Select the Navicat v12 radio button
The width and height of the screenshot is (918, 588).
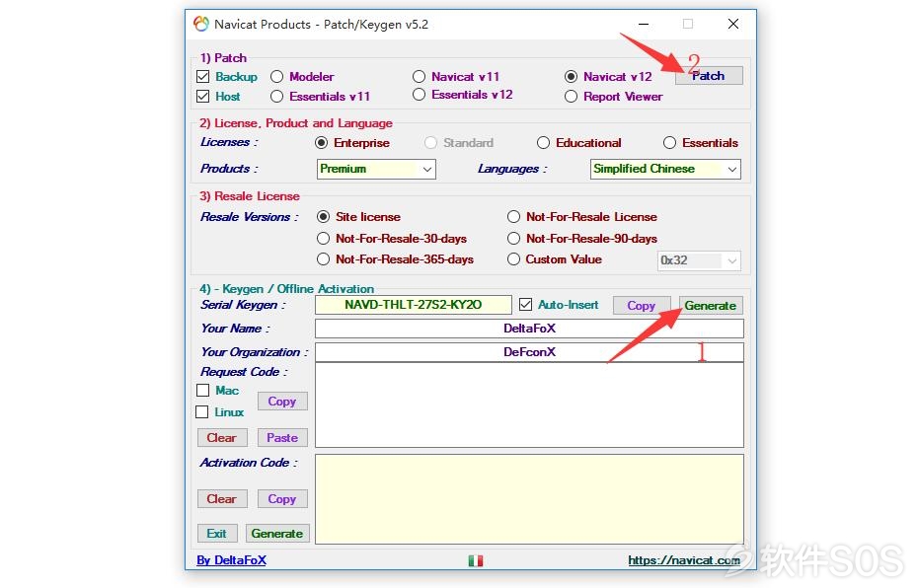point(571,77)
